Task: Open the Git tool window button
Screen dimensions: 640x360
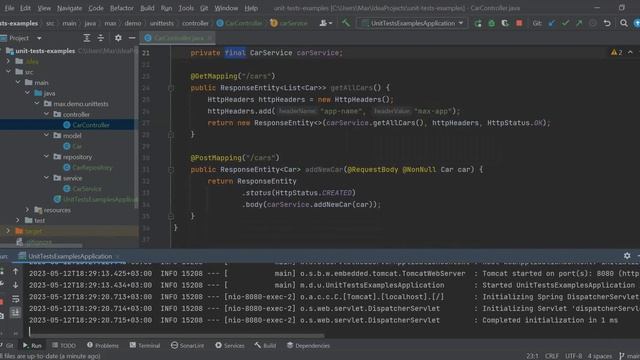Action: tap(7, 346)
